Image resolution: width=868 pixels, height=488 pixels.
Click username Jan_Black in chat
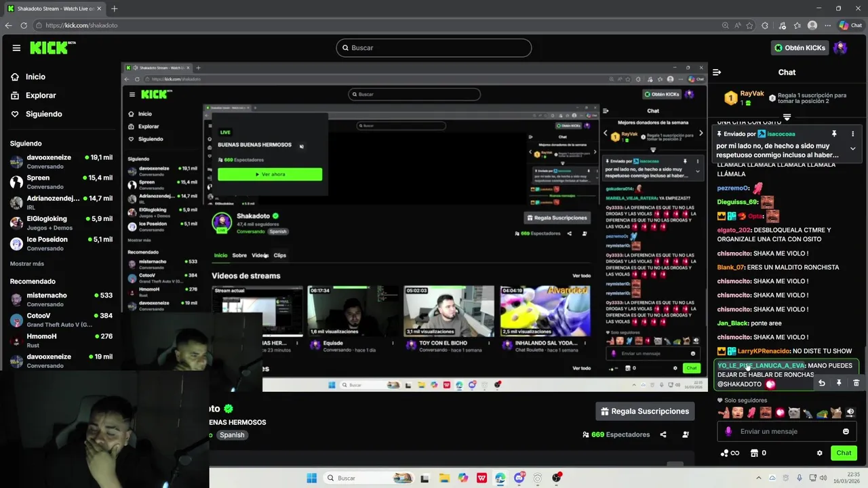point(732,323)
